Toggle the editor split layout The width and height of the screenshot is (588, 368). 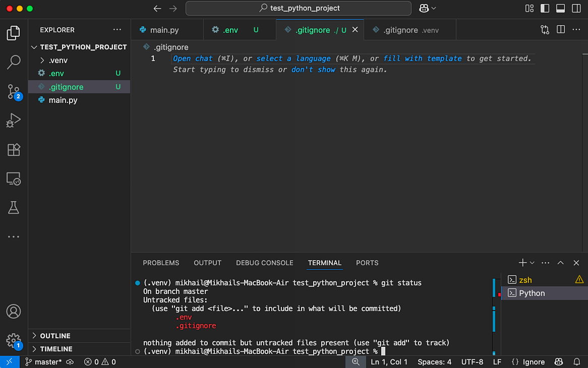560,30
